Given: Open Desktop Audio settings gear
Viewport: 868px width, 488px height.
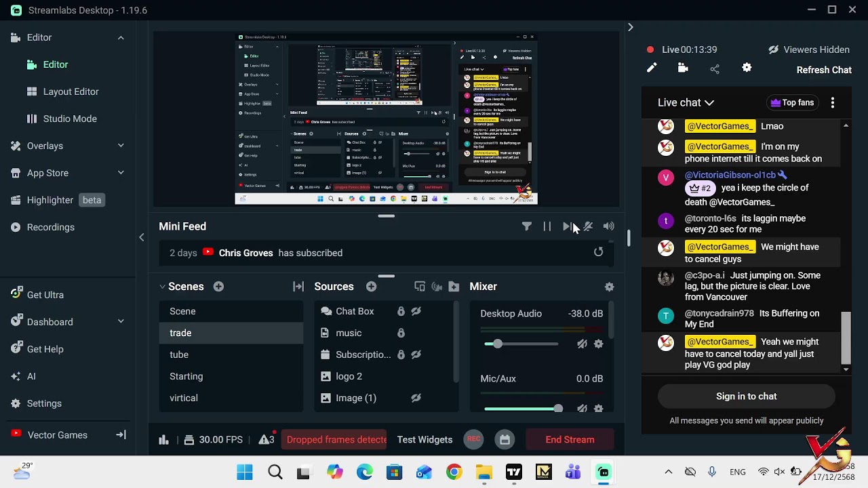Looking at the screenshot, I should click(598, 344).
